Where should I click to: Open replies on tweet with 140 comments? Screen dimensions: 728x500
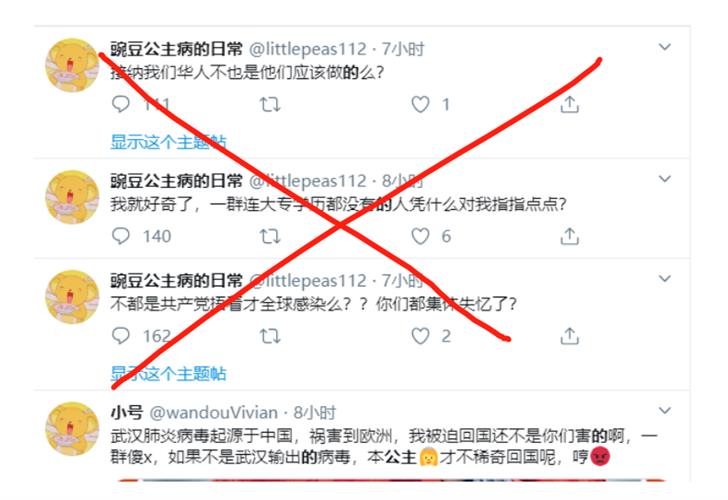(121, 236)
